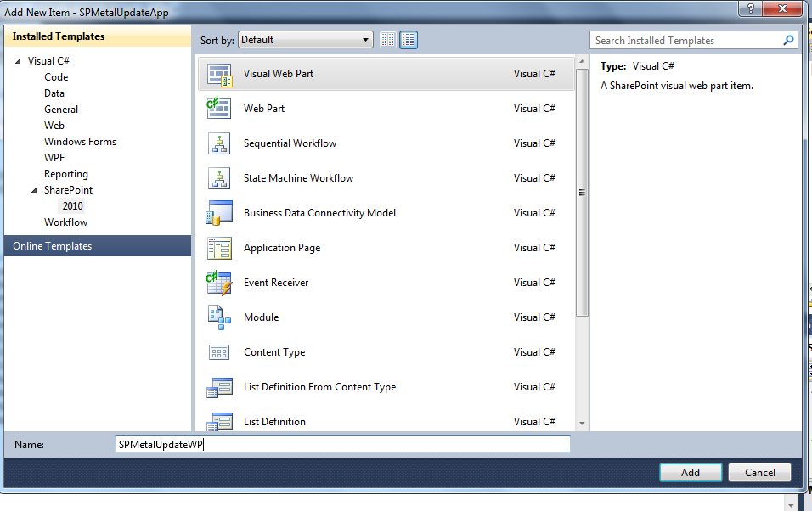This screenshot has height=511, width=812.
Task: Select the Code category
Action: pos(56,77)
